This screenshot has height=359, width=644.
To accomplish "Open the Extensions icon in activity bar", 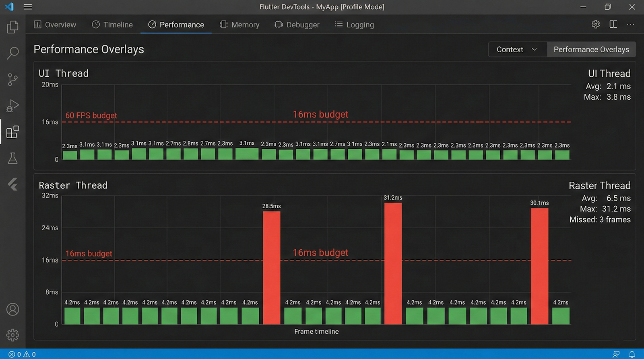I will coord(12,132).
